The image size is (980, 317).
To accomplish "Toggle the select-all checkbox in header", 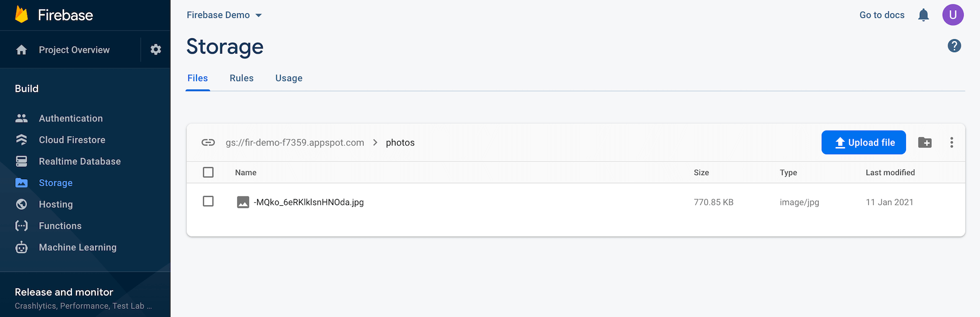I will (x=208, y=173).
